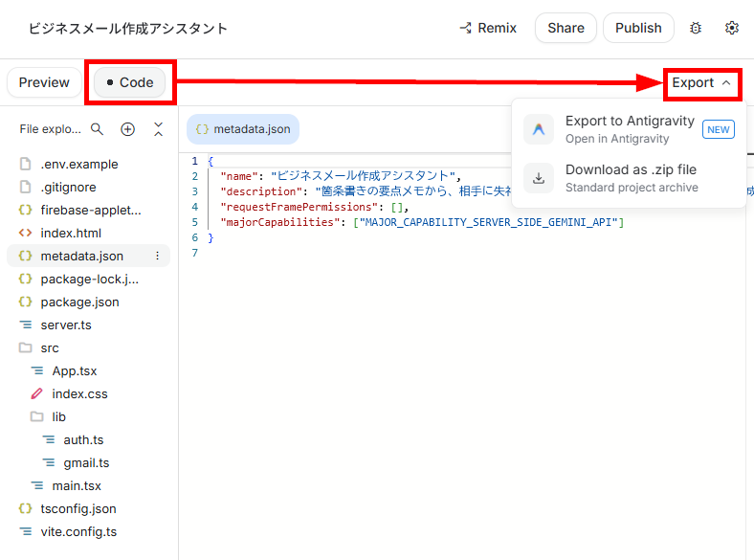Click the Remix label
This screenshot has width=754, height=560.
tap(498, 28)
